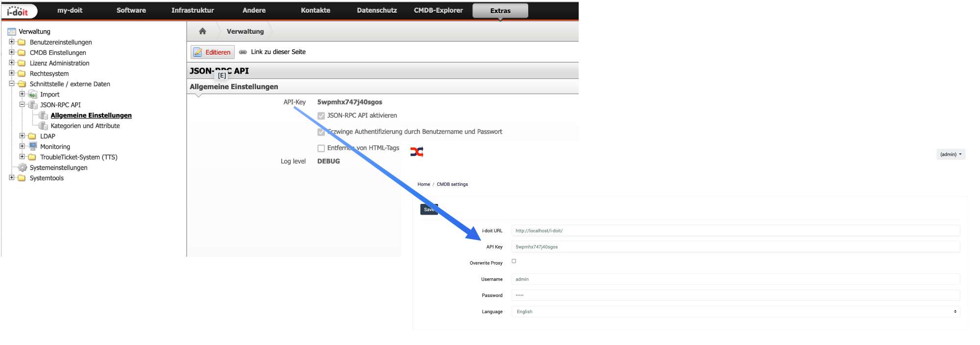Click the JSON-RPC API tree icon
The image size is (980, 345).
(x=33, y=105)
